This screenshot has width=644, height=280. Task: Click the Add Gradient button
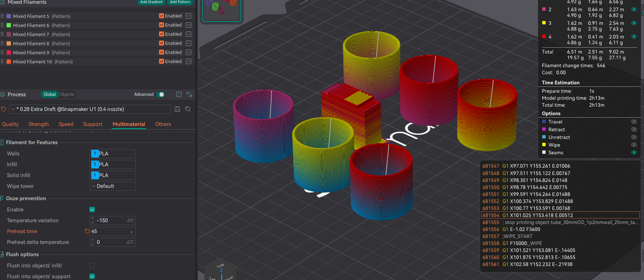pos(151,2)
